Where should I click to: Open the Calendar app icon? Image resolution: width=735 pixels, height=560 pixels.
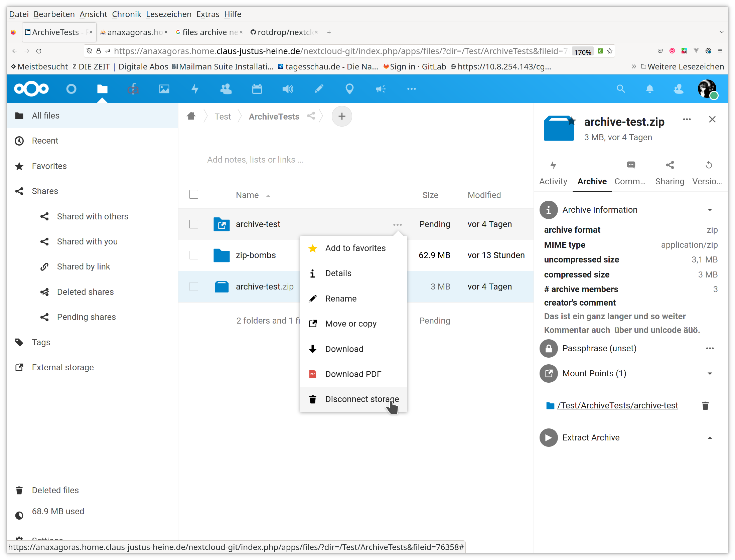point(257,89)
